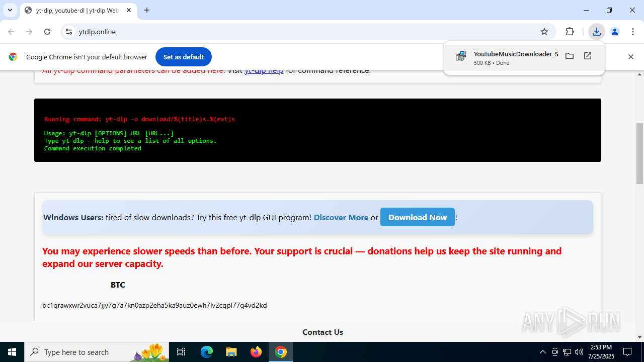Viewport: 644px width, 362px height.
Task: Open Chrome downloads icon
Action: 596,32
